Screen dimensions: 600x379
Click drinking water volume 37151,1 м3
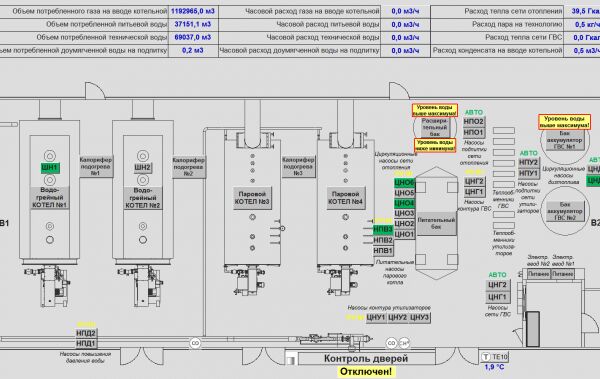click(193, 24)
